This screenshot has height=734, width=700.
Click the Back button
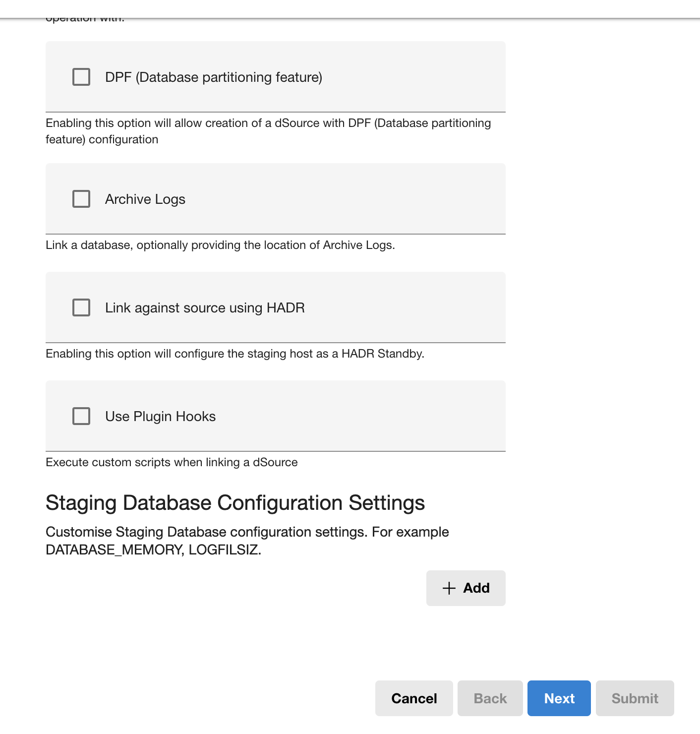tap(490, 698)
